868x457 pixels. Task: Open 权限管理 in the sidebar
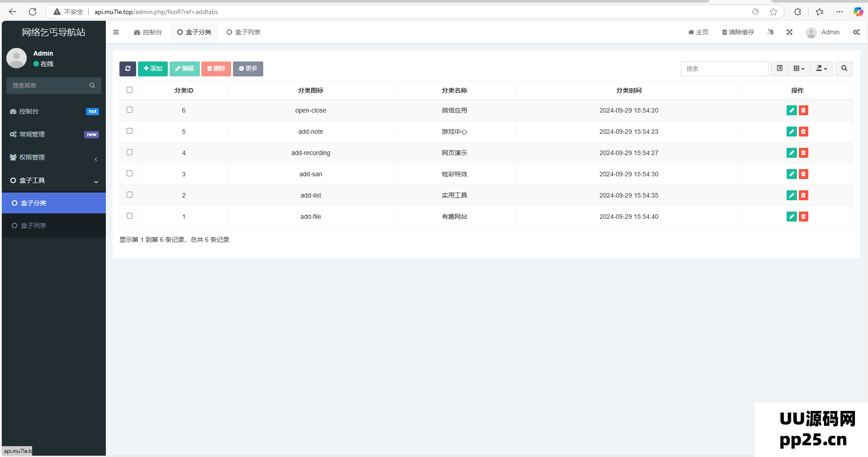click(53, 157)
